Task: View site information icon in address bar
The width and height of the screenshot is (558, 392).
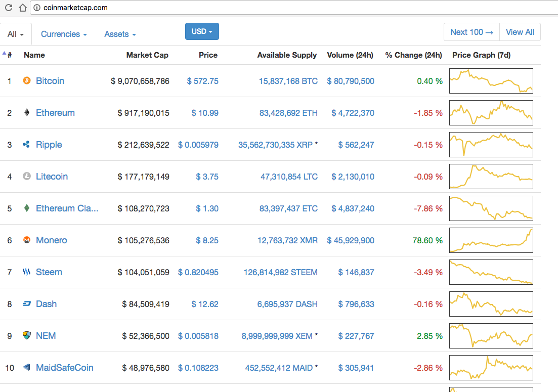Action: 37,8
